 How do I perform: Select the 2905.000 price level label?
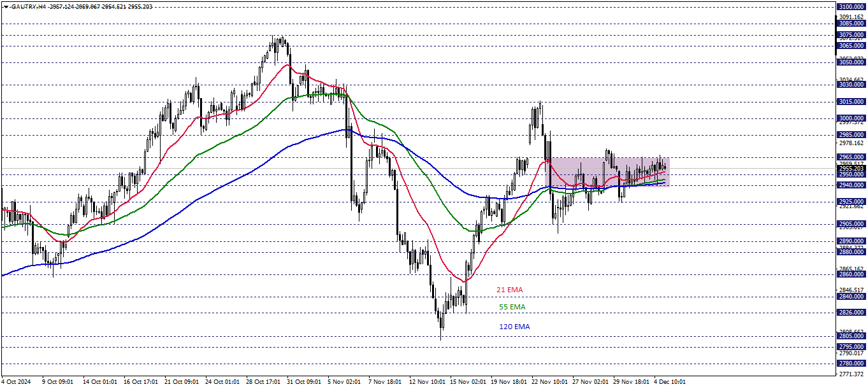click(851, 224)
